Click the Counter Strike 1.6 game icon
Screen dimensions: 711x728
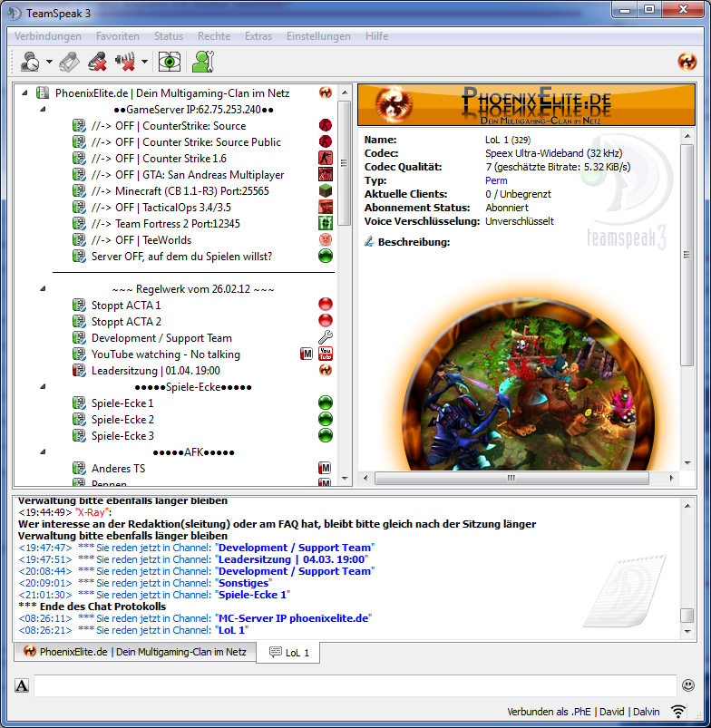coord(326,158)
